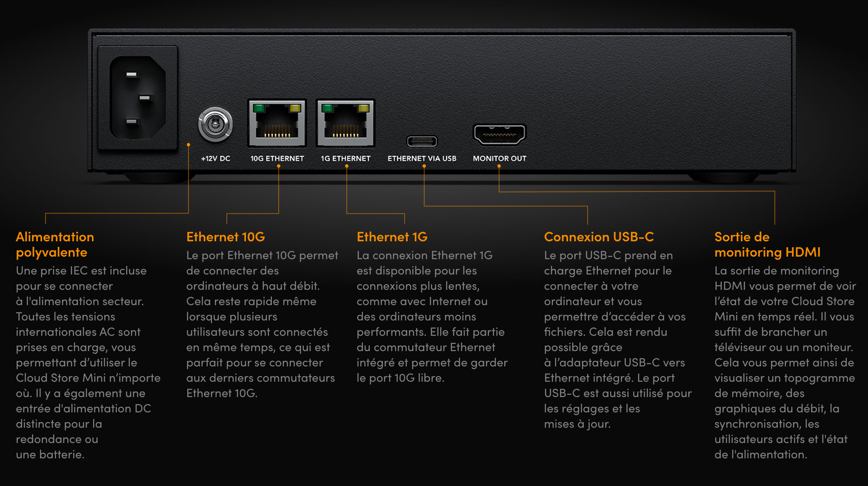Click the USB-C port on the rear panel

coord(422,141)
